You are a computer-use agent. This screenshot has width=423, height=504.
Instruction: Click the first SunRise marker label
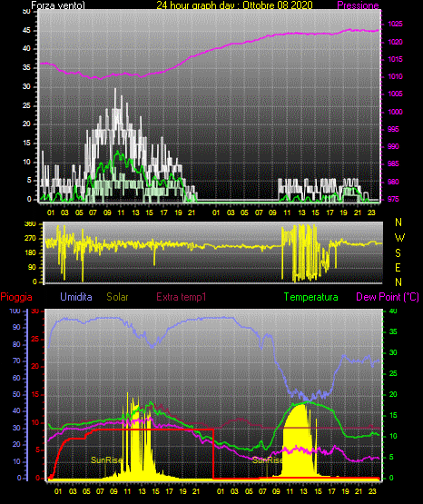(x=106, y=460)
